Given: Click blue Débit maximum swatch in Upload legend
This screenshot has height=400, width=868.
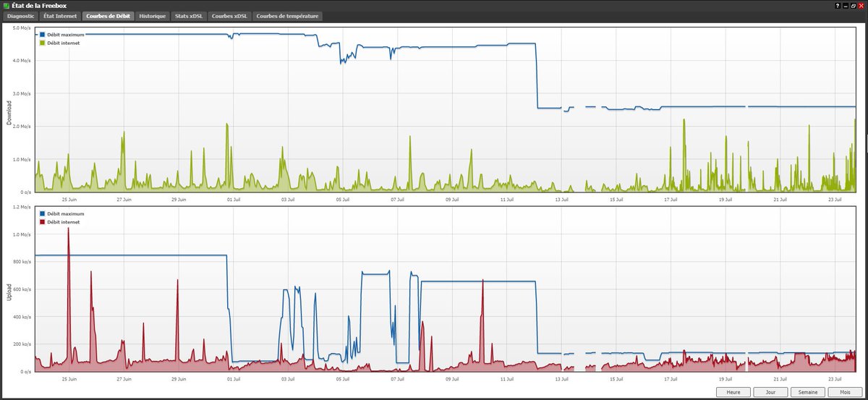Looking at the screenshot, I should 43,214.
